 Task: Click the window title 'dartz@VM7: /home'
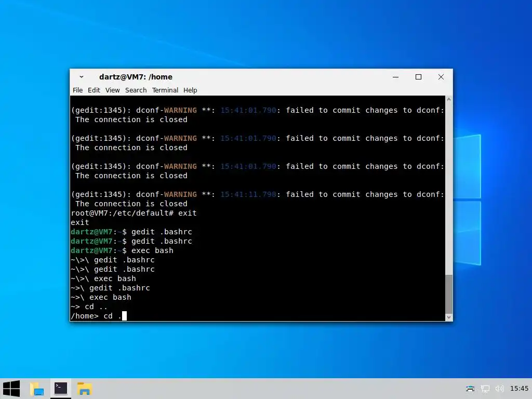[x=136, y=77]
